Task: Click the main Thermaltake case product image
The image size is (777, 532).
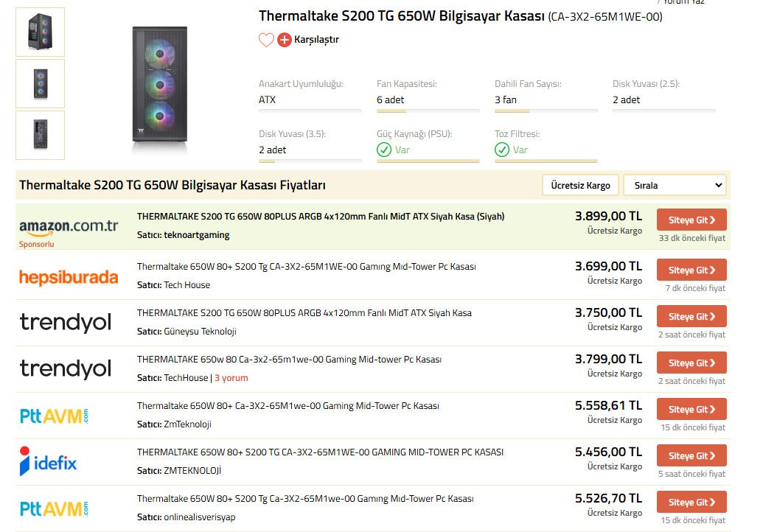Action: (159, 85)
